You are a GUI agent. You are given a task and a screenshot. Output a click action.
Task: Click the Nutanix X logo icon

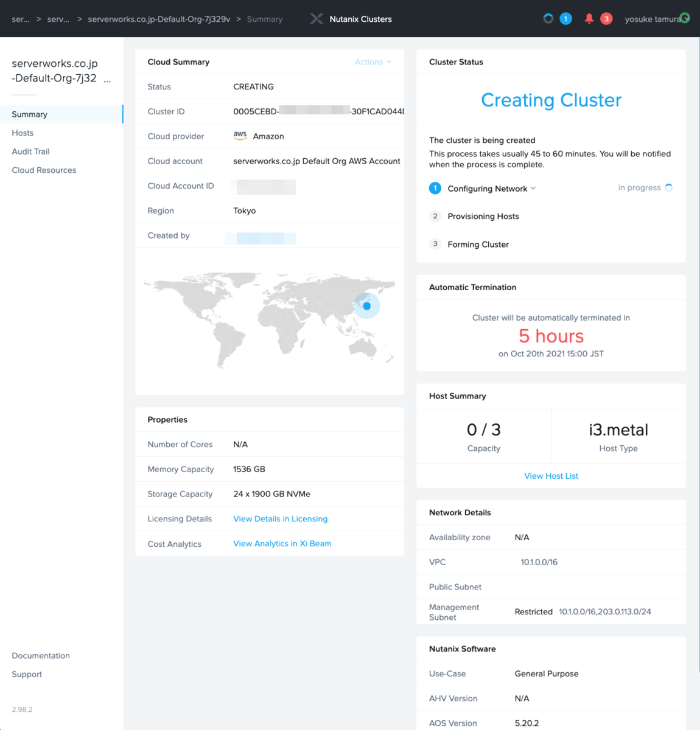pyautogui.click(x=316, y=19)
